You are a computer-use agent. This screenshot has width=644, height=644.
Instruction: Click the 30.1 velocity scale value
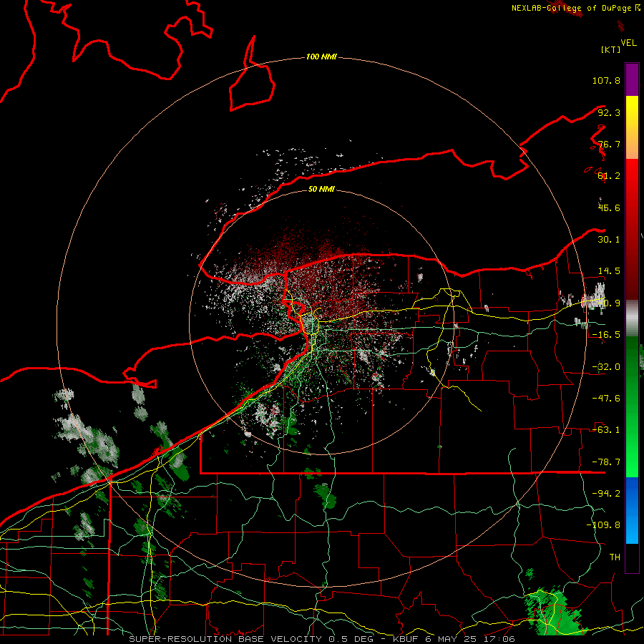coord(609,240)
